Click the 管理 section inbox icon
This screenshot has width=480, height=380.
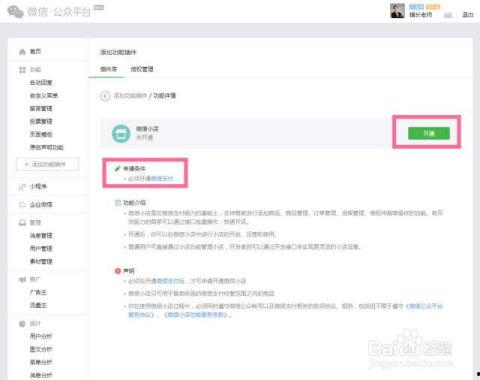(22, 222)
